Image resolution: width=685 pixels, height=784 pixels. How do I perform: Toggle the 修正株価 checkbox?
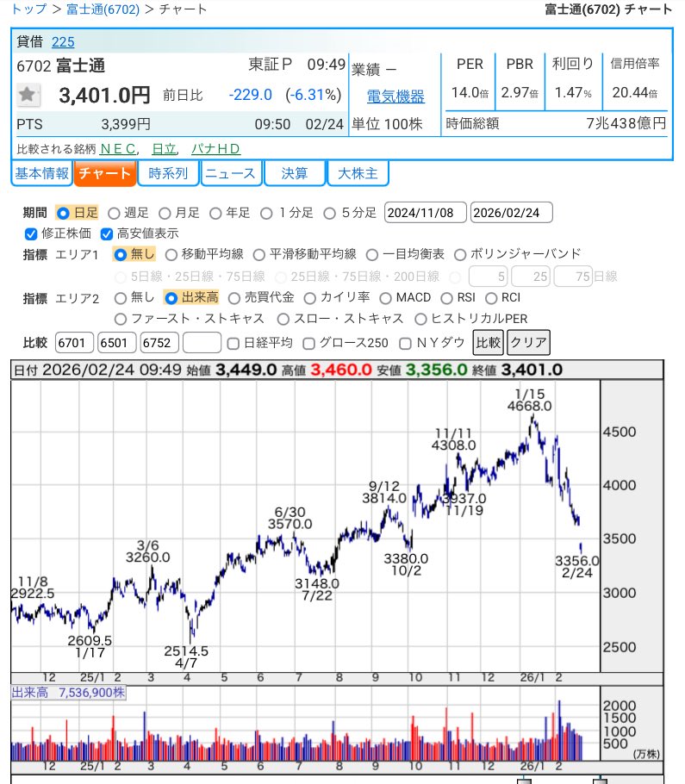[31, 234]
